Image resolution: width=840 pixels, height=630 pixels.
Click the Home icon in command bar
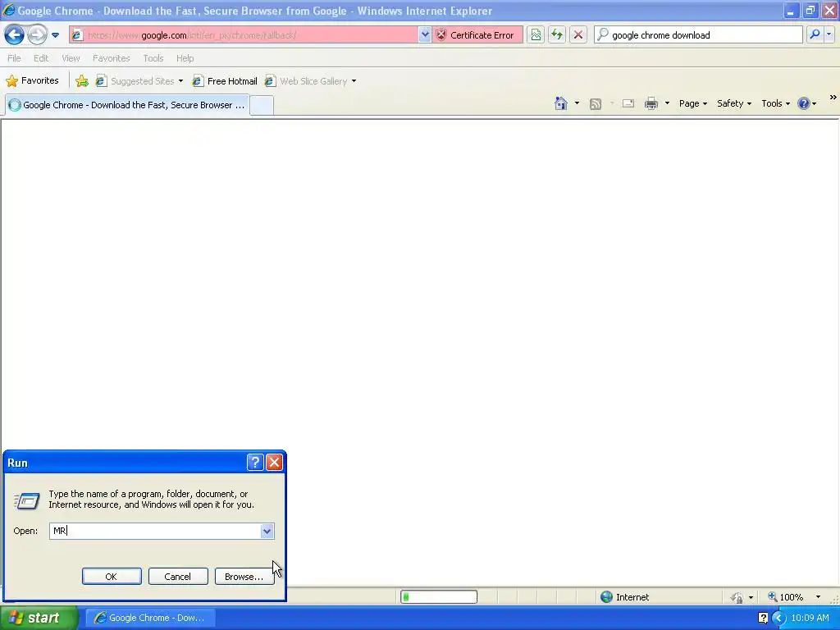point(560,103)
